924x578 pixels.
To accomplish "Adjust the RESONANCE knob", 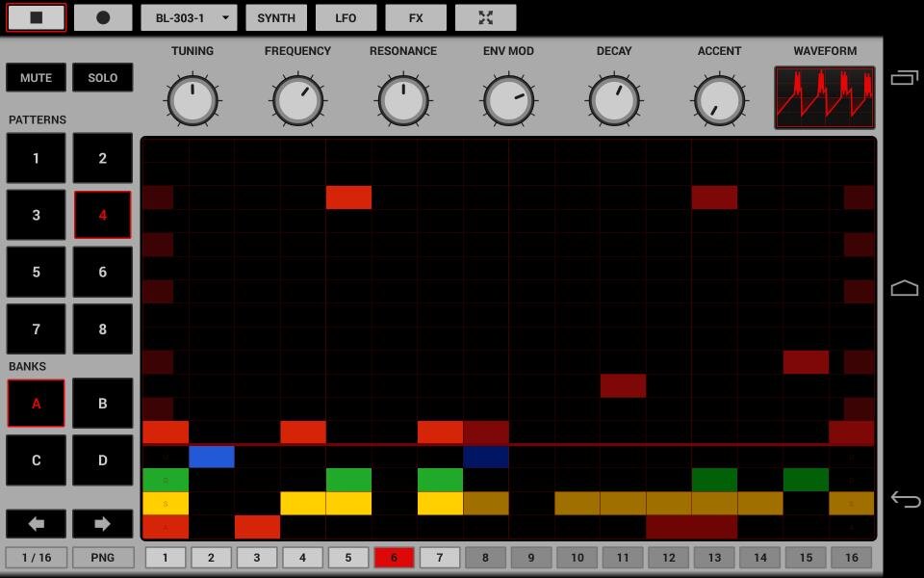I will coord(403,100).
